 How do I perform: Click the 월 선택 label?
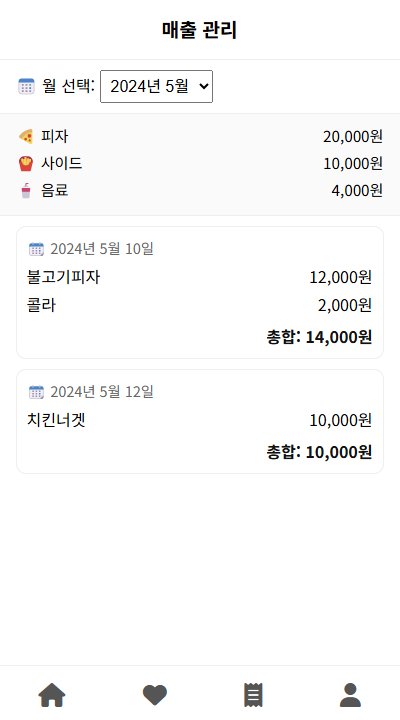[x=68, y=86]
